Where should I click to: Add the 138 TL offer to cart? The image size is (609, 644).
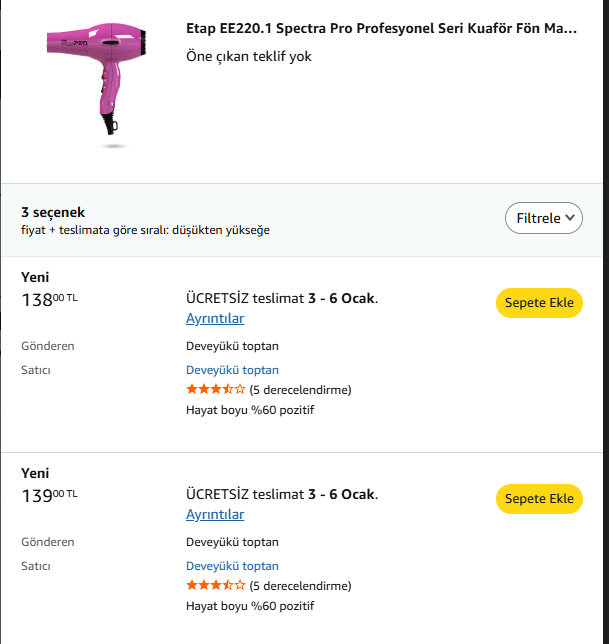coord(539,303)
